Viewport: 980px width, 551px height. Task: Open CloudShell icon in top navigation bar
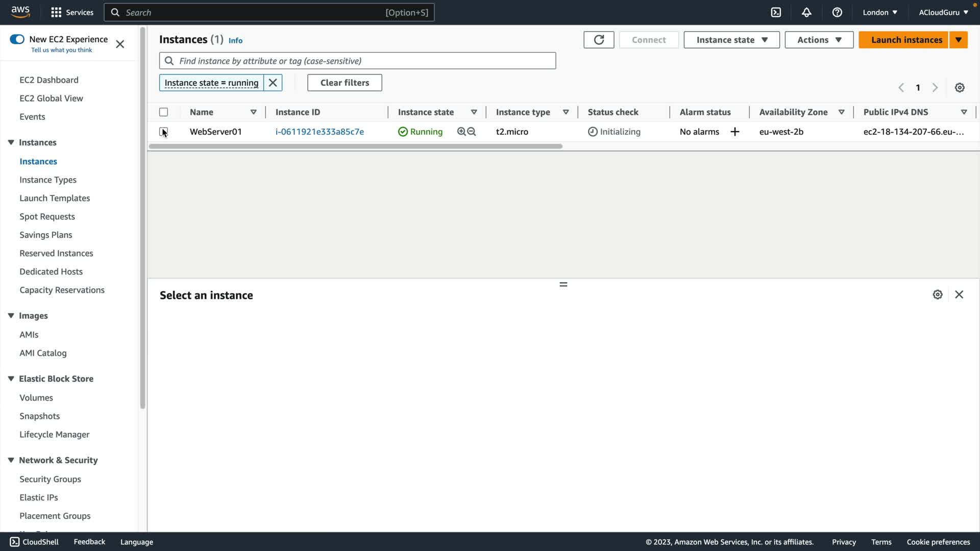pyautogui.click(x=776, y=12)
